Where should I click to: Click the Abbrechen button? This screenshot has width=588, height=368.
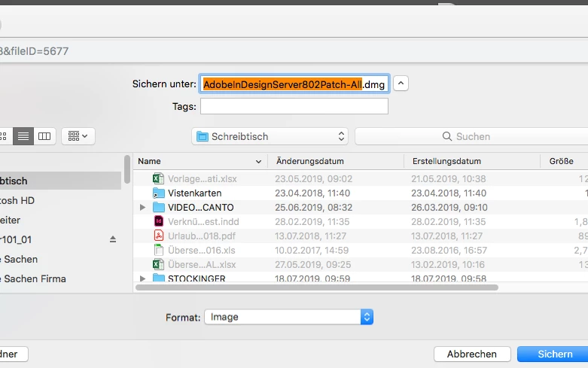pyautogui.click(x=472, y=354)
